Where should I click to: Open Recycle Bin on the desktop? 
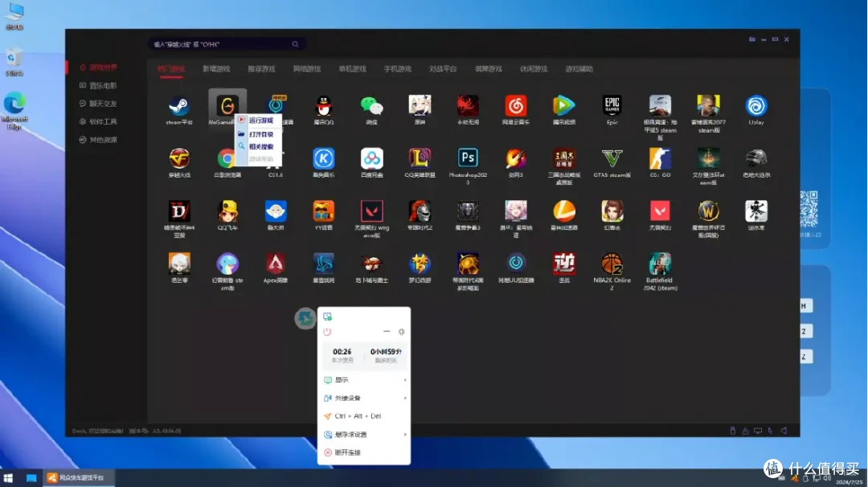pyautogui.click(x=14, y=62)
